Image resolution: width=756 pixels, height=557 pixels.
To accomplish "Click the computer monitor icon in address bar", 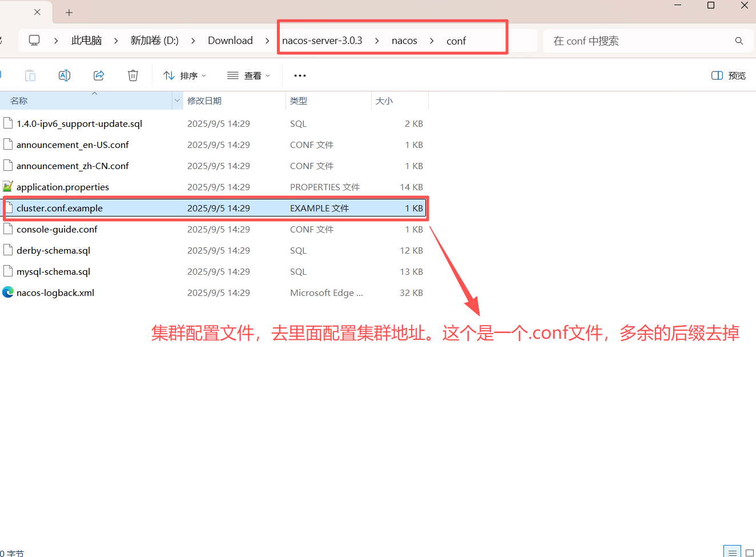I will pos(34,41).
